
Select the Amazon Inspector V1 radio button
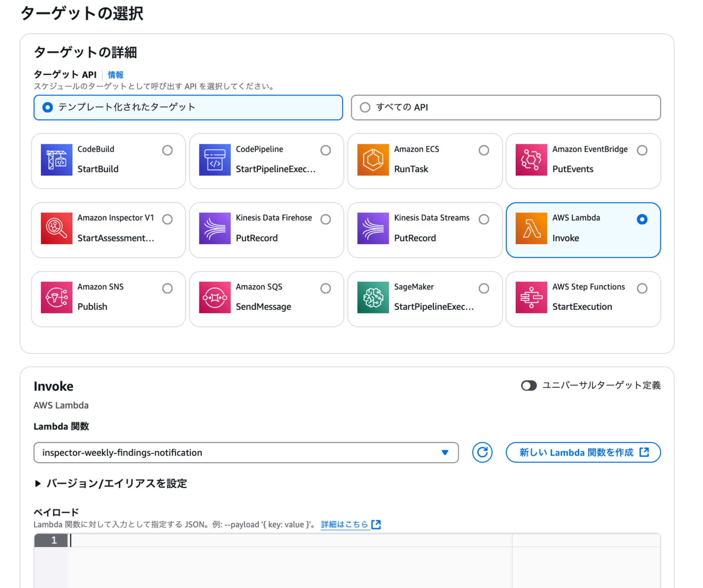[167, 219]
